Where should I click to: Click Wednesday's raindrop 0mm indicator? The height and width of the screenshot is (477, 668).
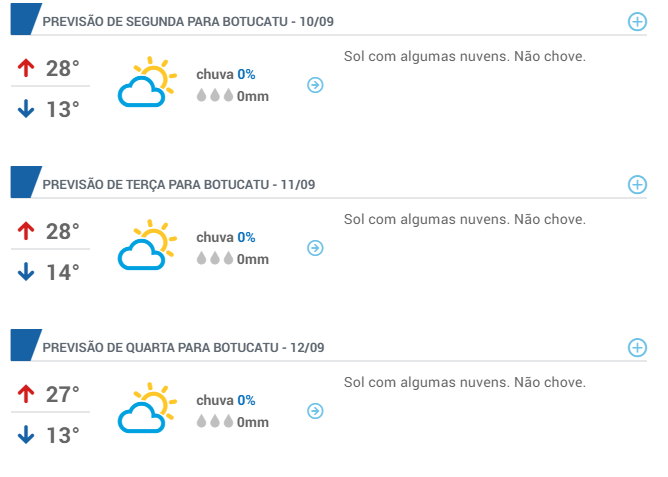[x=233, y=422]
